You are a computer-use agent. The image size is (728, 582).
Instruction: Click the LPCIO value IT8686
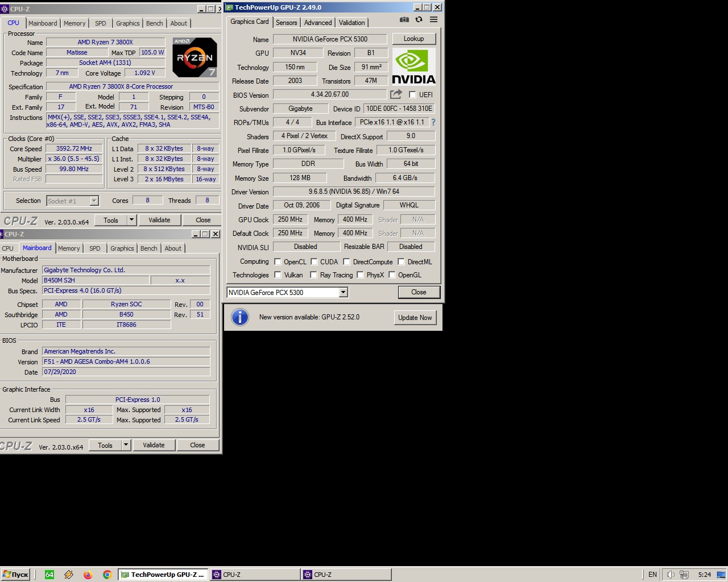pyautogui.click(x=126, y=325)
